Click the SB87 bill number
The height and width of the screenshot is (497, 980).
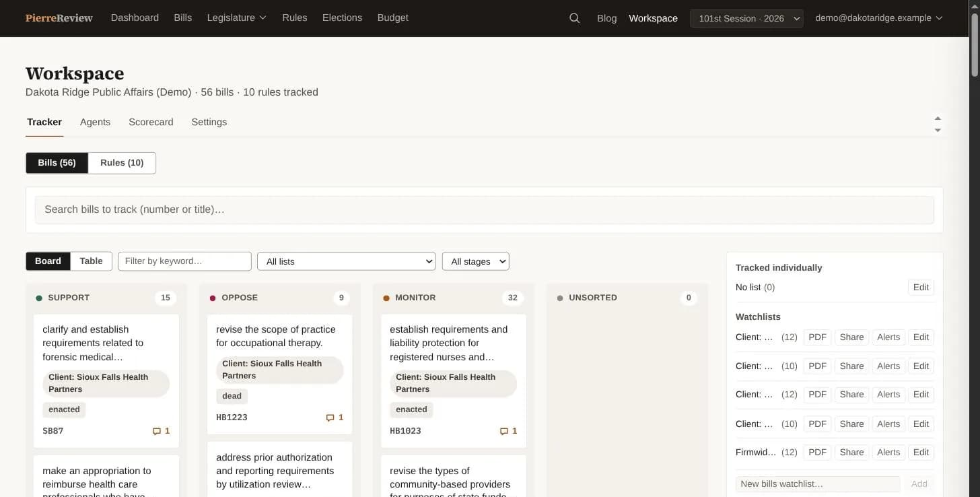point(53,431)
